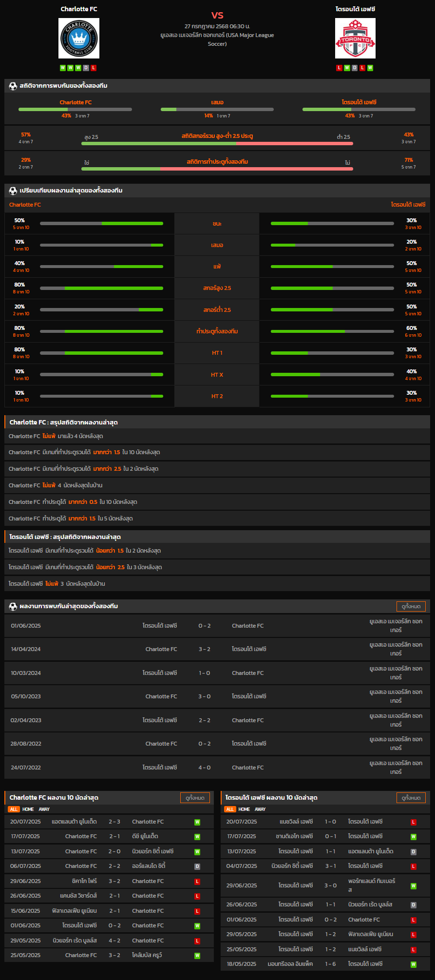The height and width of the screenshot is (980, 435).
Task: Click soccer ball icon beside สถิติจากการพบกันของทั้งสองทีม
Action: [13, 86]
